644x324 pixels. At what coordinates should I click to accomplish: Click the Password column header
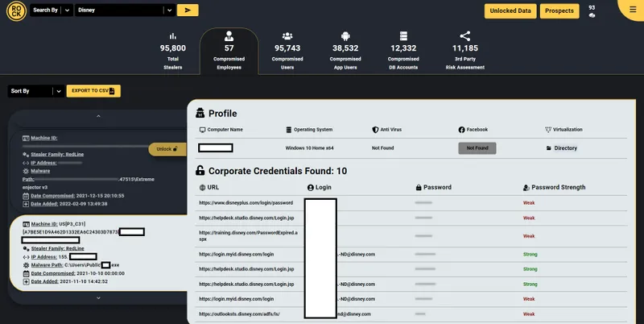(x=433, y=188)
